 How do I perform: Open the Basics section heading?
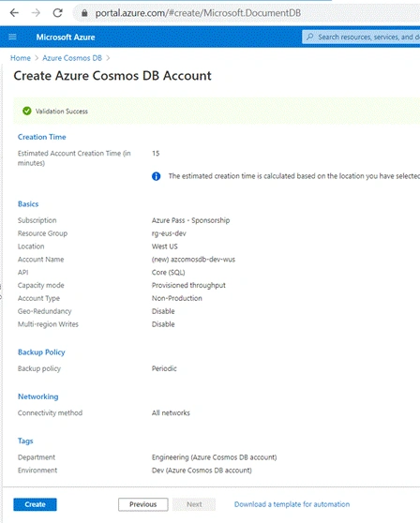point(28,203)
